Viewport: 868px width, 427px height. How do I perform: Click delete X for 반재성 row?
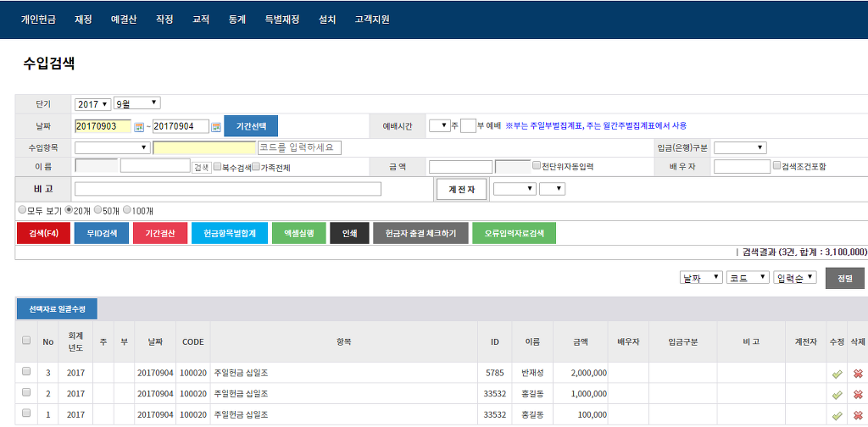[x=858, y=374]
